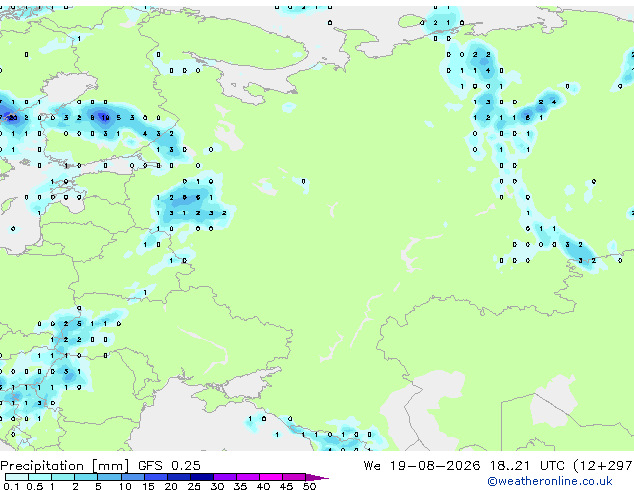Pick the 25–30 mm navy legend swatch

click(202, 477)
